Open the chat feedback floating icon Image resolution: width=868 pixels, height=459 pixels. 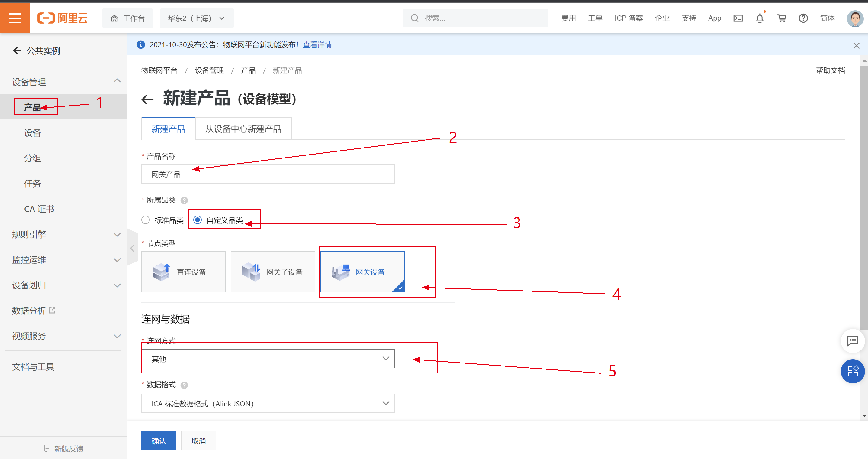[852, 341]
